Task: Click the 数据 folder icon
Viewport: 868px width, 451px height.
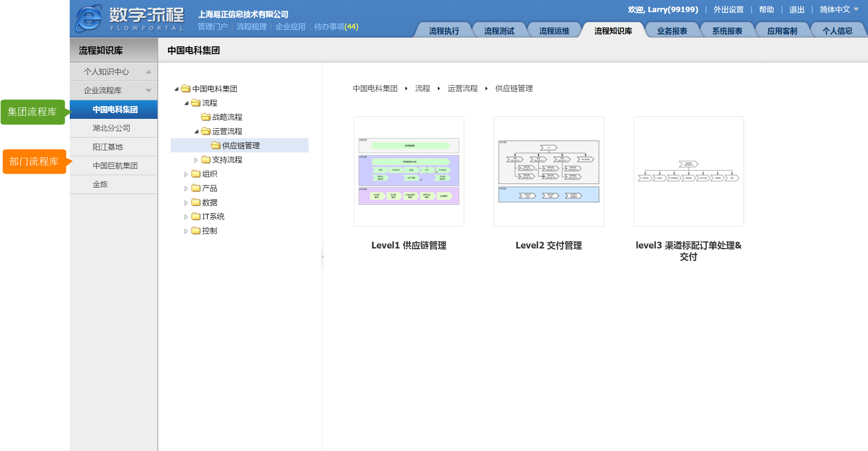Action: (x=196, y=202)
